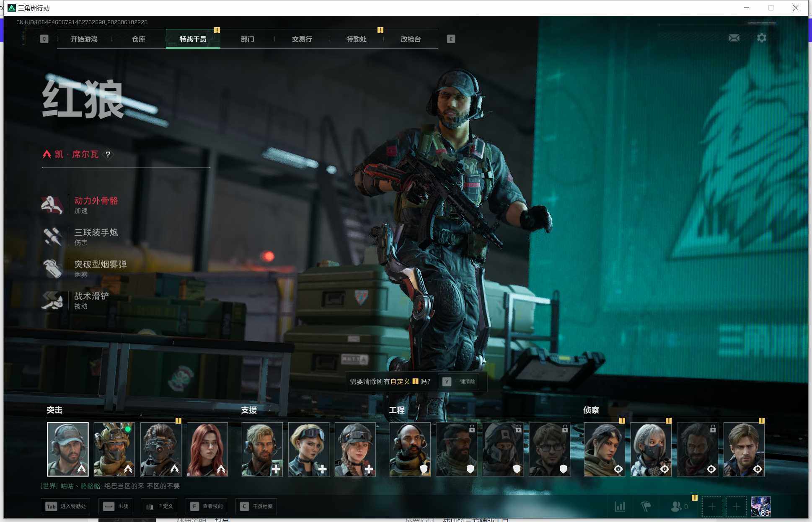This screenshot has height=522, width=812.
Task: Click the first empty squad plus slot
Action: pos(712,507)
